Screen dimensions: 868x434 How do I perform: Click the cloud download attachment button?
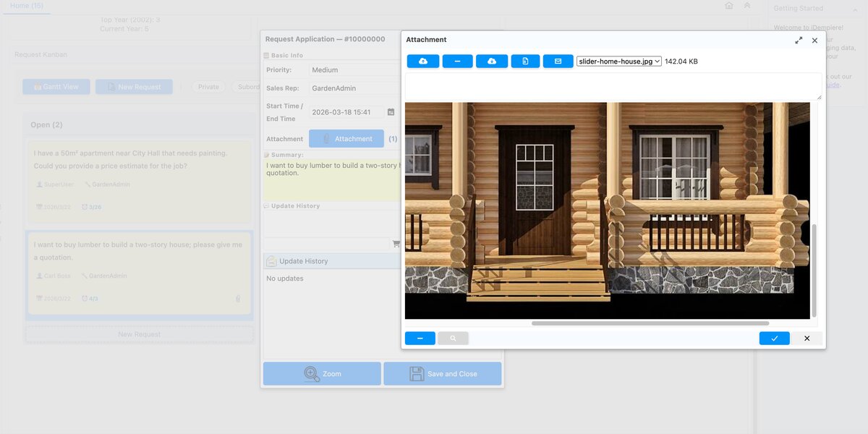492,61
